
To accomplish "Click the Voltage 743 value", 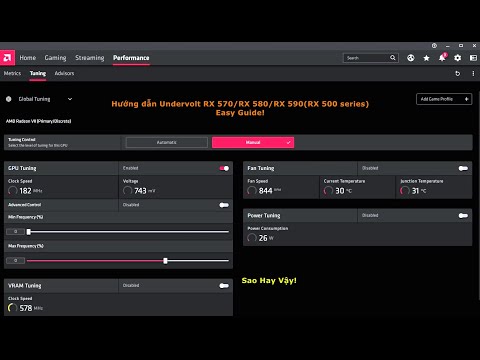I will pyautogui.click(x=140, y=191).
